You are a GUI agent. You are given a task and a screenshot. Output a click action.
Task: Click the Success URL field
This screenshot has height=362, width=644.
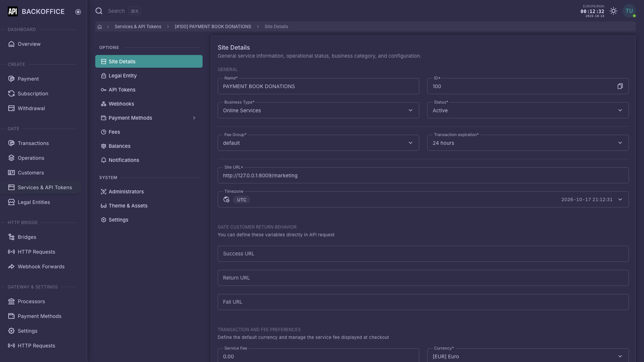(x=423, y=254)
